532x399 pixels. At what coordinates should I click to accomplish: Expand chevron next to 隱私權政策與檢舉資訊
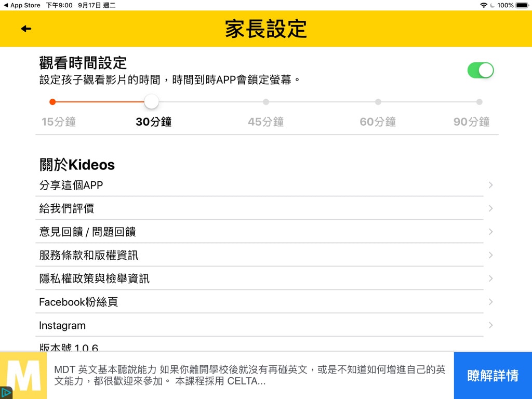click(x=490, y=278)
